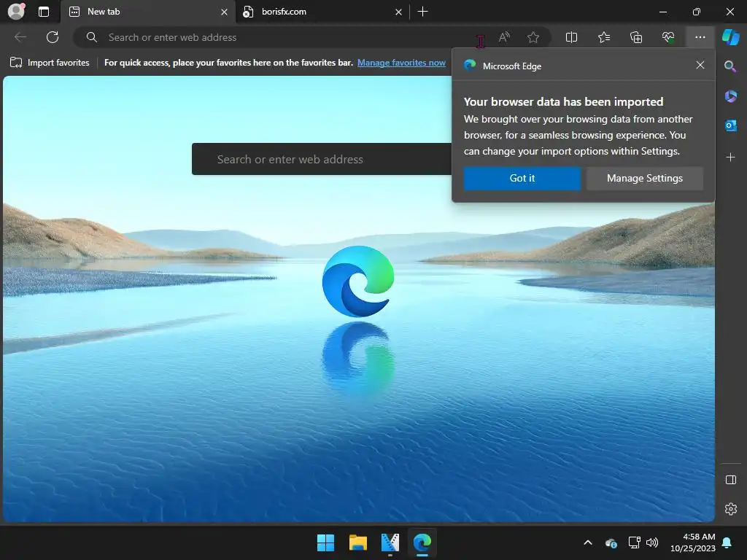Click the Manage Settings button

645,178
